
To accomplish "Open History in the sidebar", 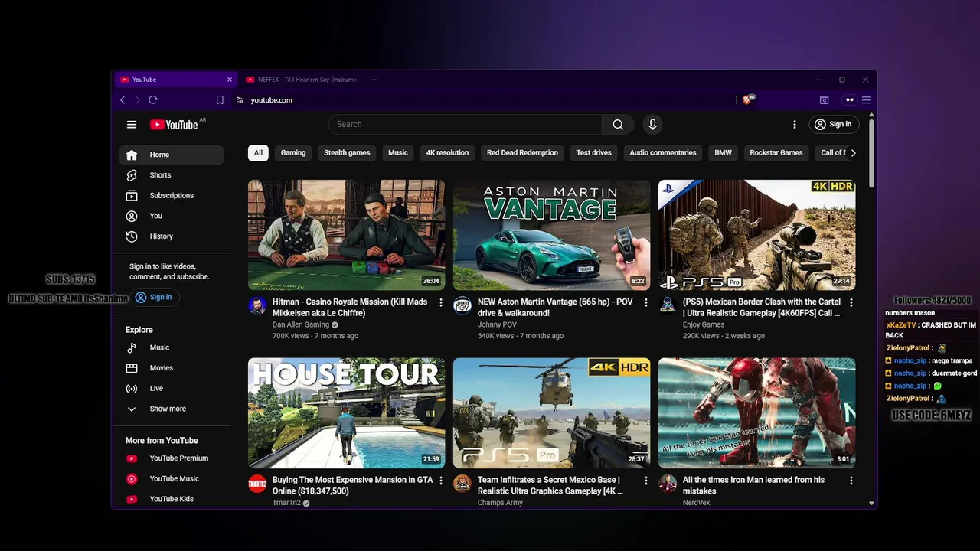I will pyautogui.click(x=171, y=236).
